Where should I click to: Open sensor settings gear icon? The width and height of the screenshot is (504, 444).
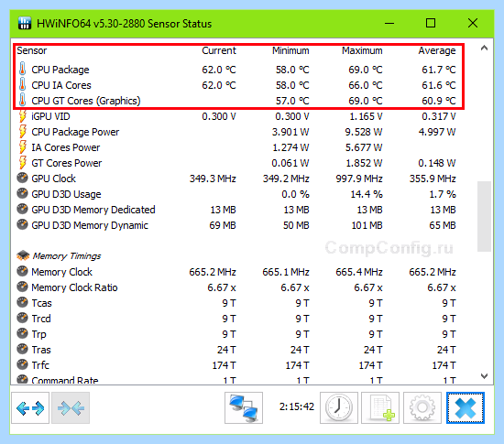422,407
